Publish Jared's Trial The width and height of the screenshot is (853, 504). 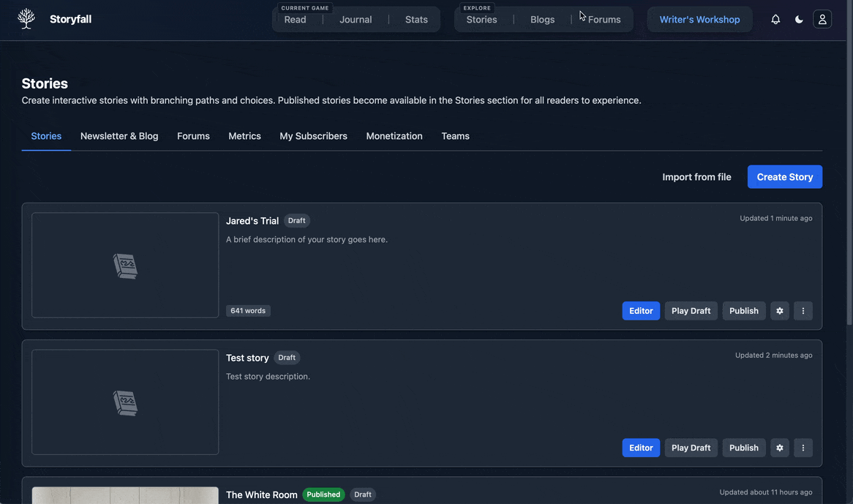(744, 311)
